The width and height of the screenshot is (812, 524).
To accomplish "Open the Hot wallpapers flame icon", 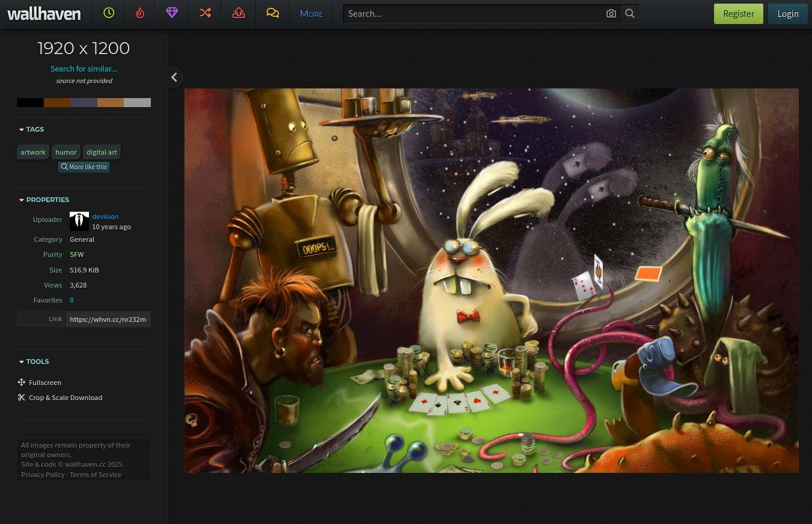I will (140, 13).
